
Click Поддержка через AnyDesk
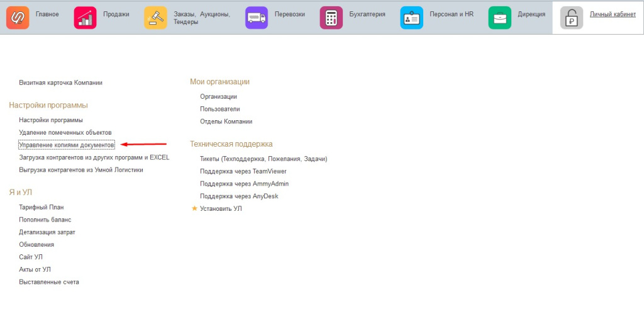click(x=239, y=196)
